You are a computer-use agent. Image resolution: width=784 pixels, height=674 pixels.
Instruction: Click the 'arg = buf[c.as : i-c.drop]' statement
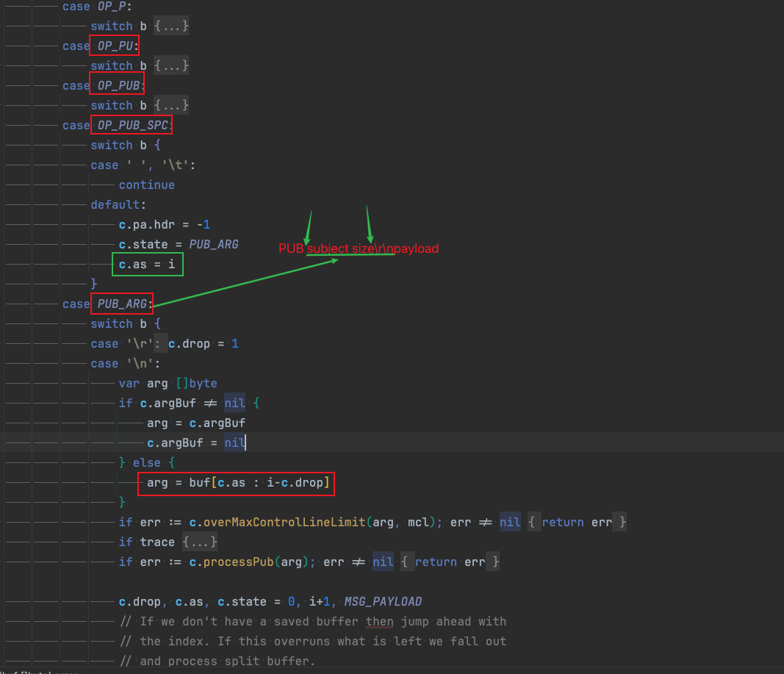click(x=236, y=483)
